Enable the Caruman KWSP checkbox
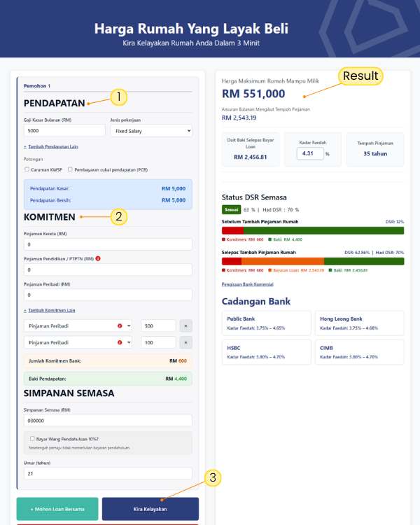Image resolution: width=420 pixels, height=525 pixels. pos(27,169)
